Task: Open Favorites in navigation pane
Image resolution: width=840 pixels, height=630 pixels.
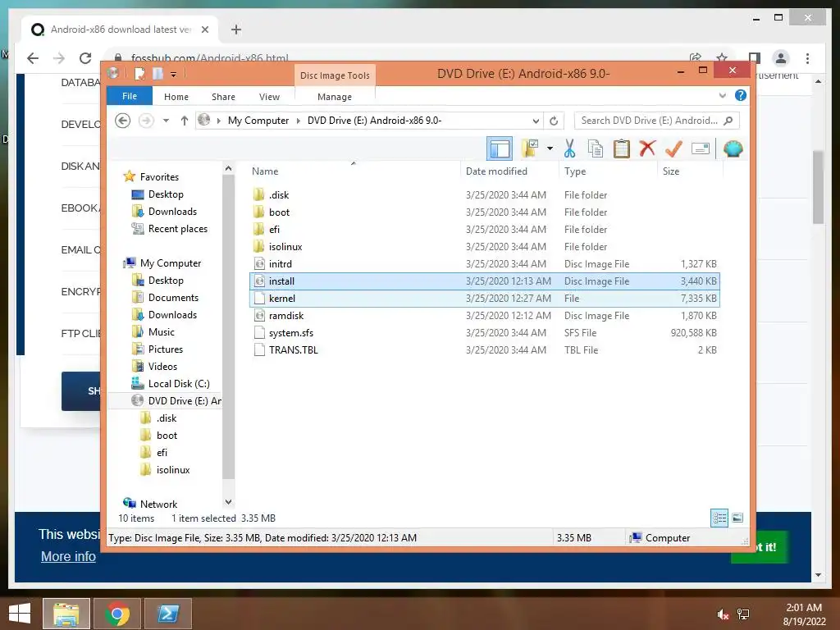Action: [x=159, y=177]
